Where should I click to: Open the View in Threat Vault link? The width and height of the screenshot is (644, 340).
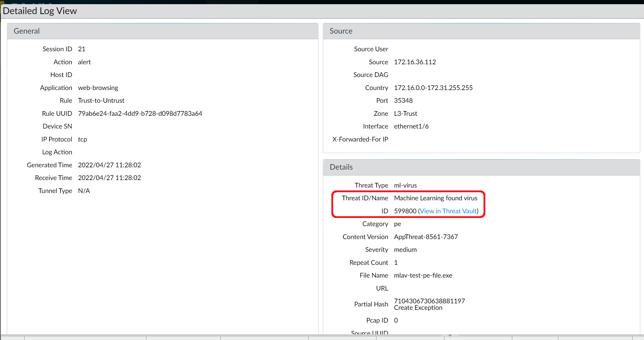(x=448, y=211)
